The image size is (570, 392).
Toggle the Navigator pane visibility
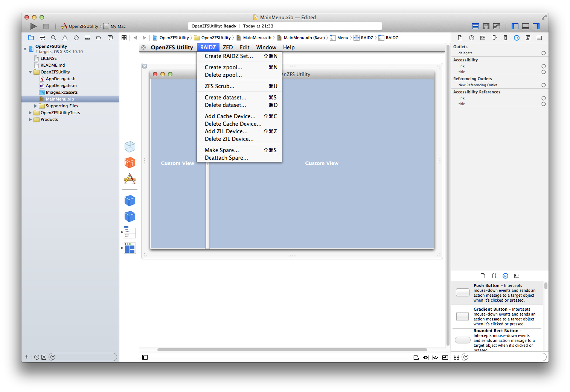click(x=515, y=26)
